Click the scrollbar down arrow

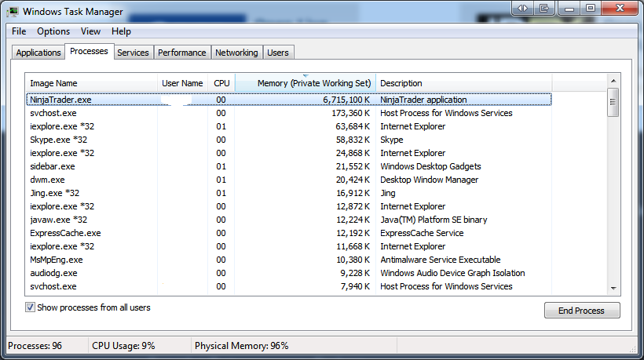pos(613,289)
